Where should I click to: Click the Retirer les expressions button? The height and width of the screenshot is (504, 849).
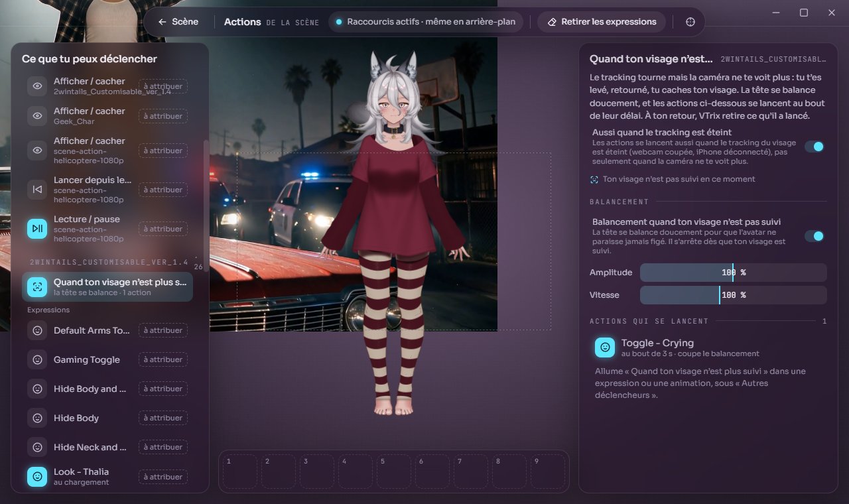tap(602, 22)
